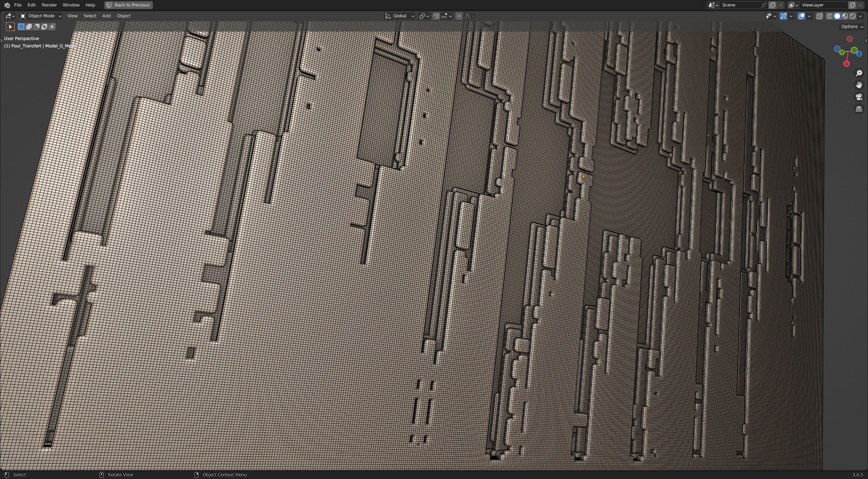Open the Help menu
The image size is (868, 479).
tap(90, 5)
